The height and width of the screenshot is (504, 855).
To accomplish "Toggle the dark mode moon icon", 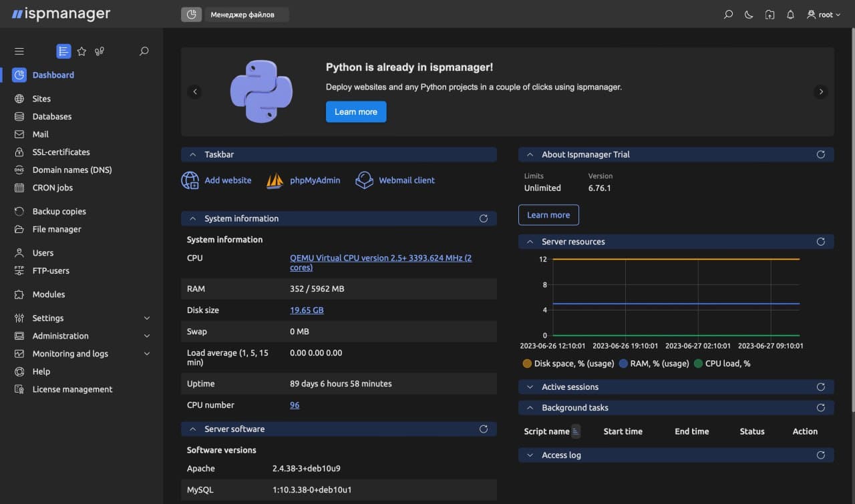I will coord(749,15).
